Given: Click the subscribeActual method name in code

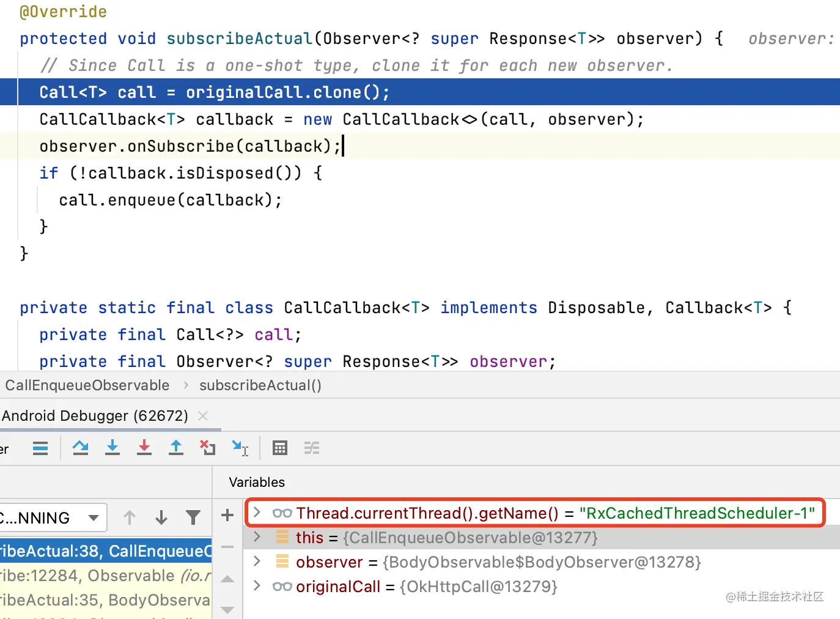Looking at the screenshot, I should point(240,39).
